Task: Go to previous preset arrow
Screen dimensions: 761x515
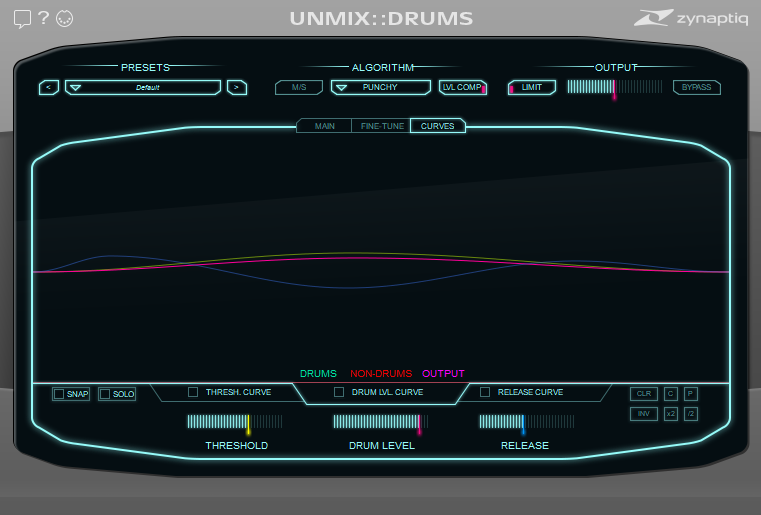Action: [x=49, y=87]
